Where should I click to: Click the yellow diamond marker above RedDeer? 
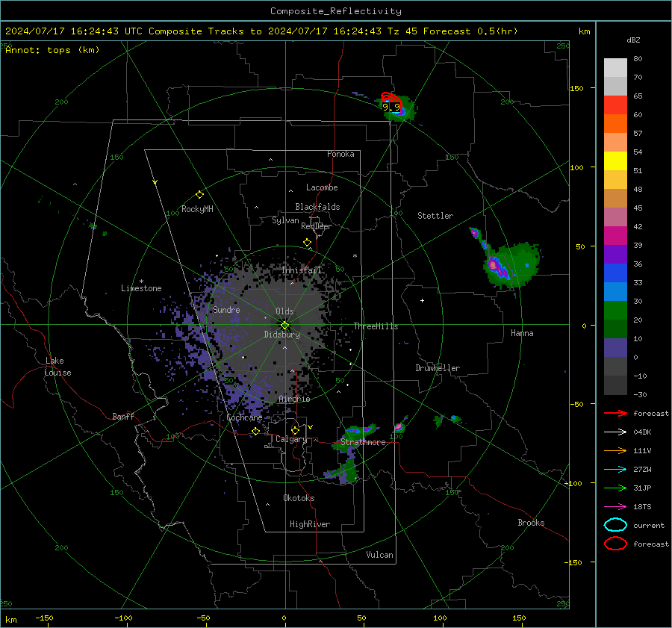click(x=307, y=243)
